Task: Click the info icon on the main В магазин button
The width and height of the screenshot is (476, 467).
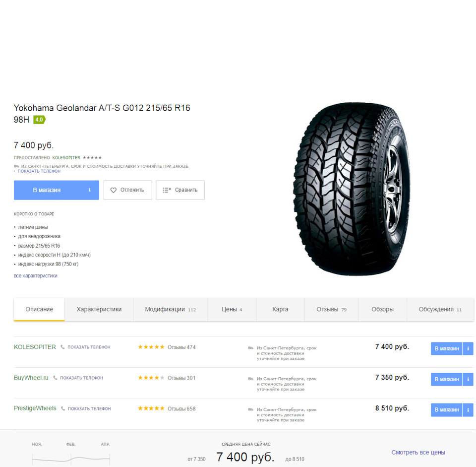Action: 90,190
